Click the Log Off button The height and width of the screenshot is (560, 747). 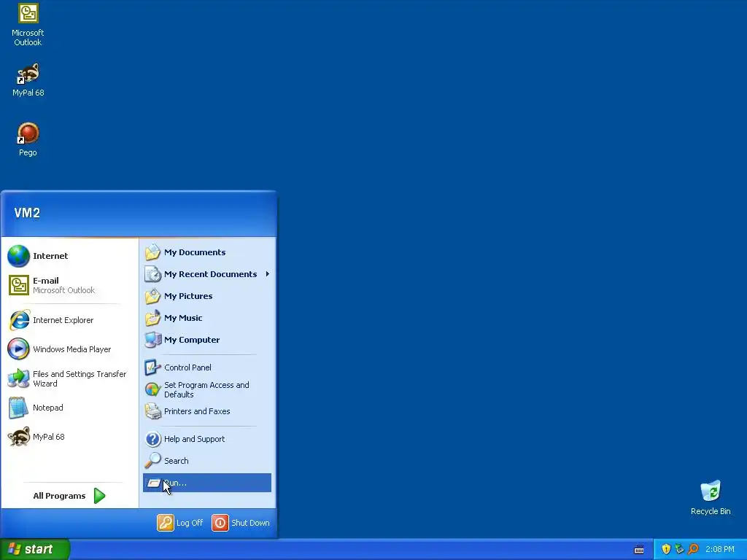coord(180,523)
